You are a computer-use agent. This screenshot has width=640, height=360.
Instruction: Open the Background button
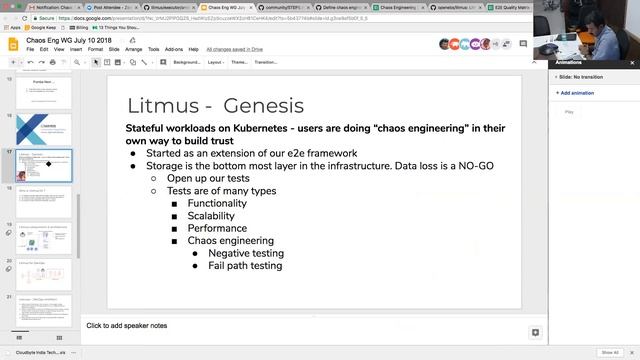coord(187,62)
